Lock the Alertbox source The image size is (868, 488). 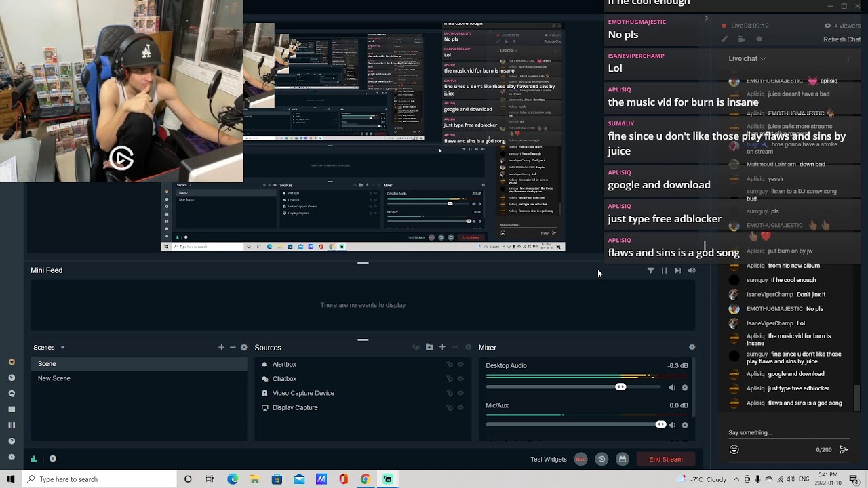coord(450,365)
